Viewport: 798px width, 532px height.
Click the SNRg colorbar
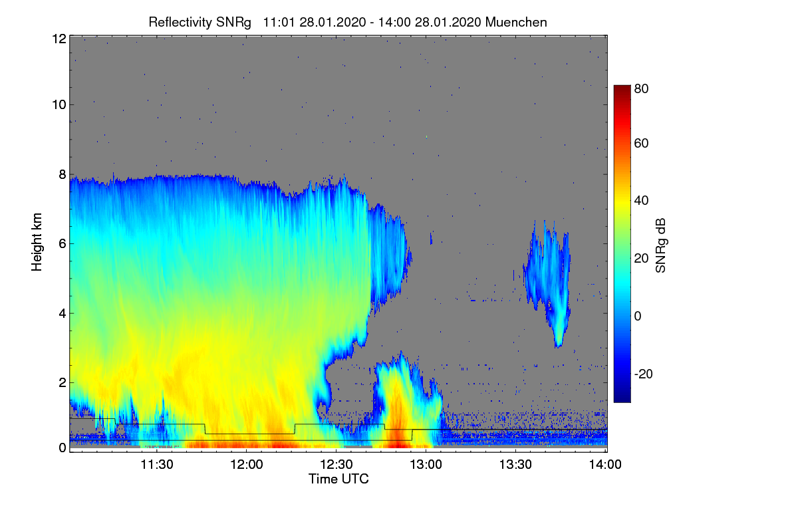pyautogui.click(x=621, y=243)
